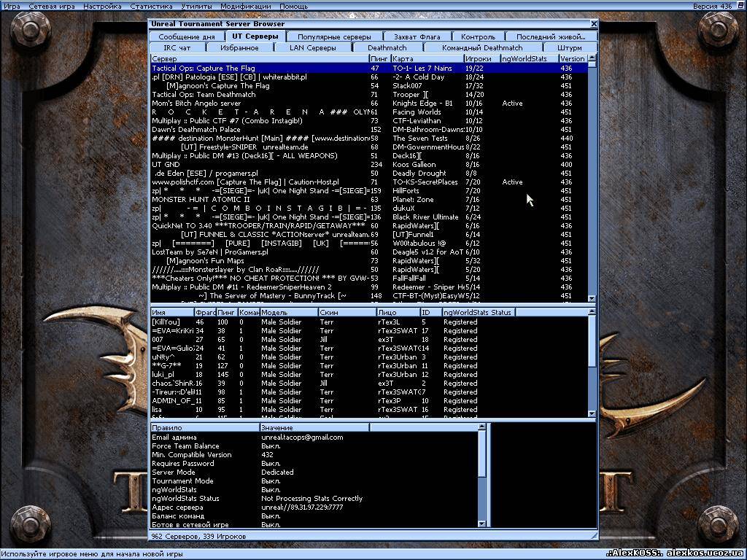Screen dimensions: 747x560
Task: Select the MONSTER HUNT ATOMIC II server
Action: pos(369,200)
